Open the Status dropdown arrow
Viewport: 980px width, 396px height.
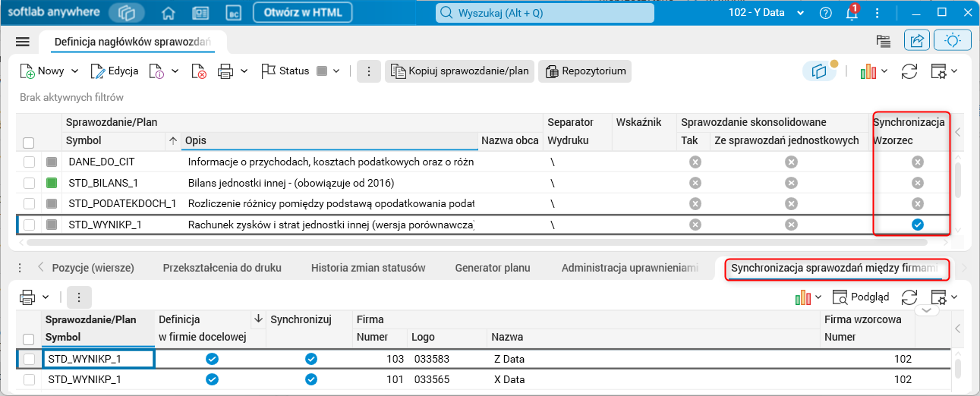[336, 71]
